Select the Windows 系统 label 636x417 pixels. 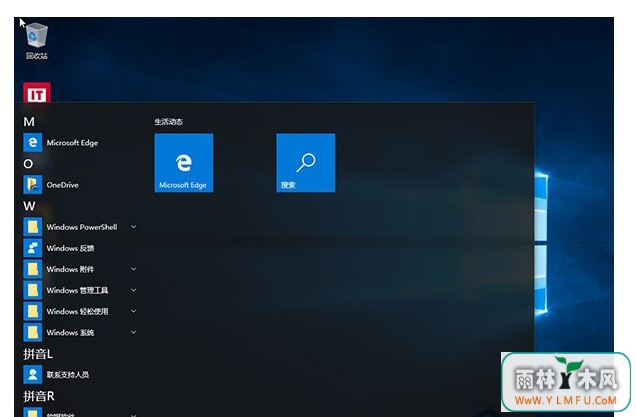70,333
